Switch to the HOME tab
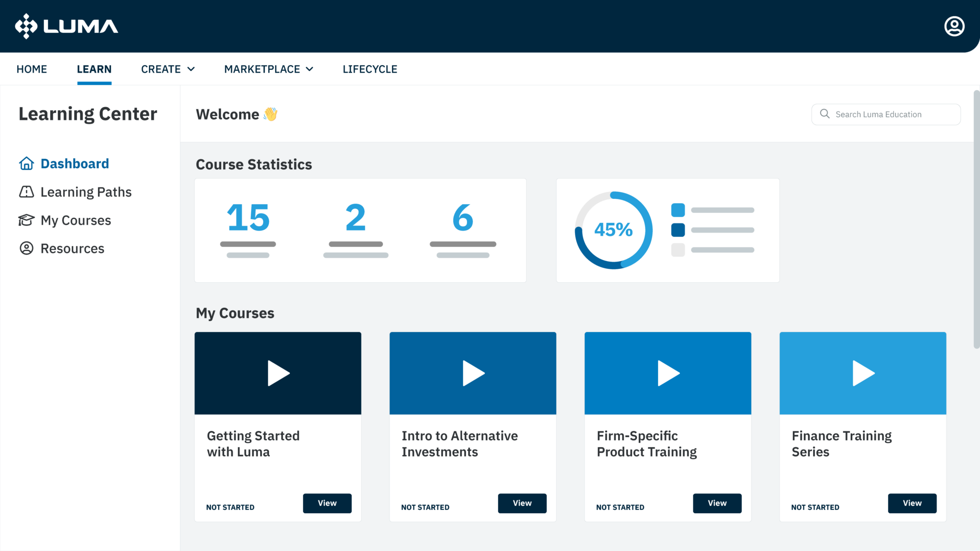The width and height of the screenshot is (980, 551). pos(32,69)
